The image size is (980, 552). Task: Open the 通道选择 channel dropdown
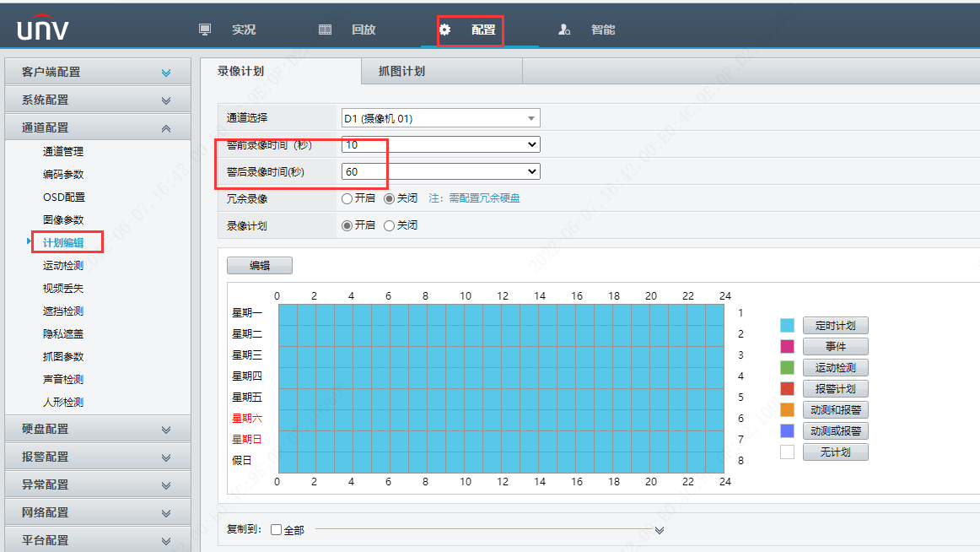532,117
